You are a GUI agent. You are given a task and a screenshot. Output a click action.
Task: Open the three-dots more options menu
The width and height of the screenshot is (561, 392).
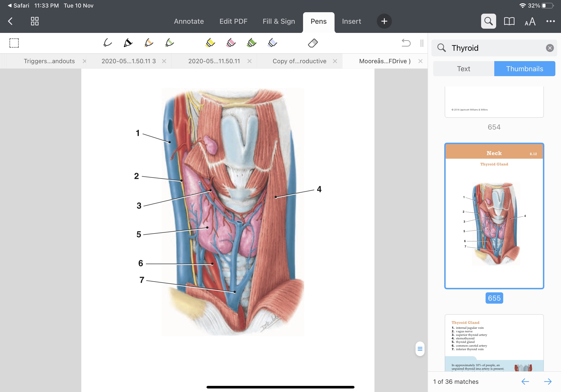coord(550,21)
